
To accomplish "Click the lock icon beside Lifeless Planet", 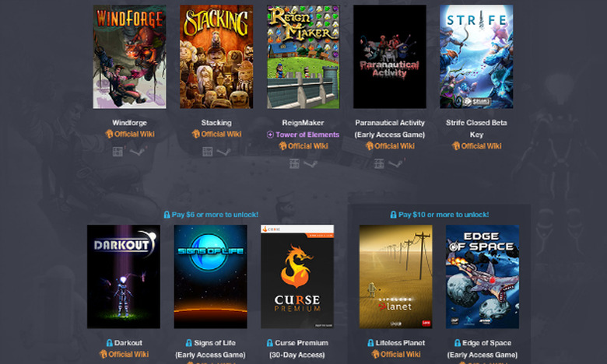I will coord(370,343).
